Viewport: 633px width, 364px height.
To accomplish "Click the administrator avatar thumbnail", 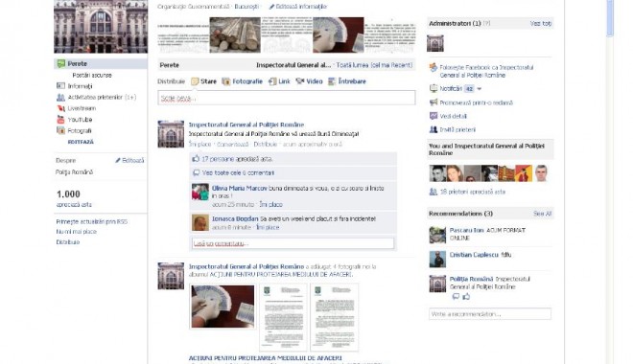I will pos(435,43).
